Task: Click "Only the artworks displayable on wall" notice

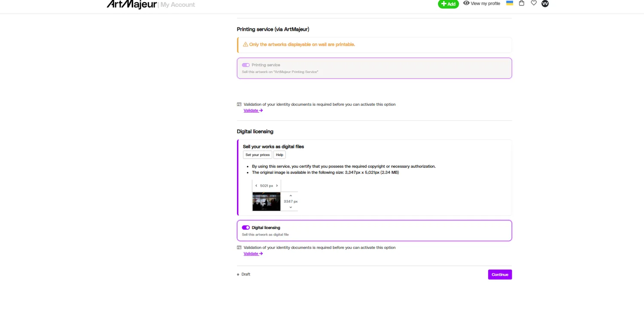Action: point(302,44)
